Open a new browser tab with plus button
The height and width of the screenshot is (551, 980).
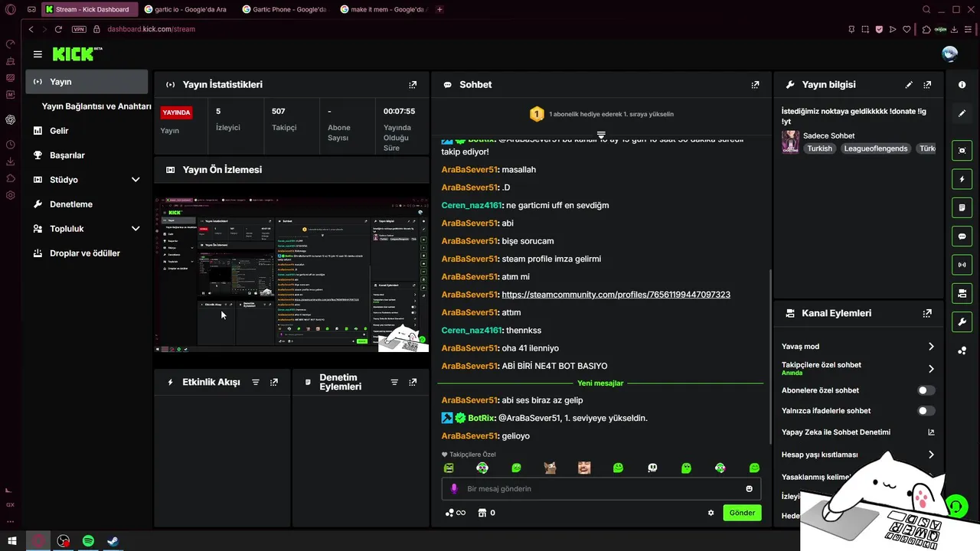pyautogui.click(x=439, y=9)
